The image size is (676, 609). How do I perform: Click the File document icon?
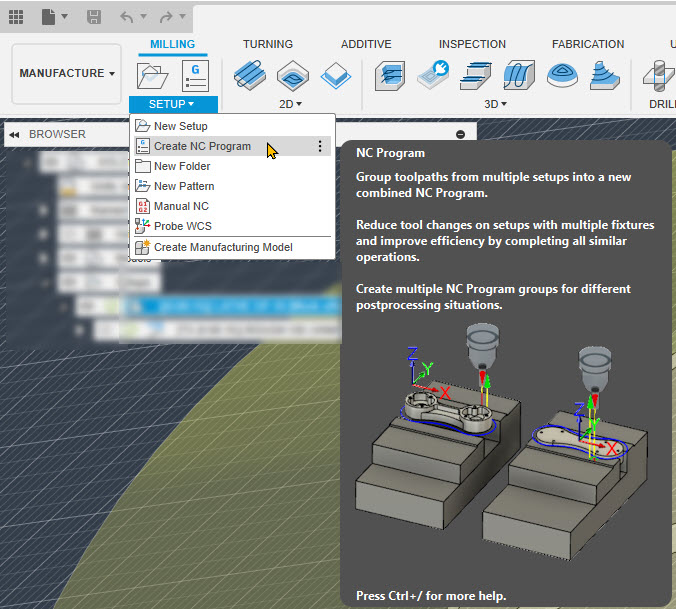[x=48, y=17]
